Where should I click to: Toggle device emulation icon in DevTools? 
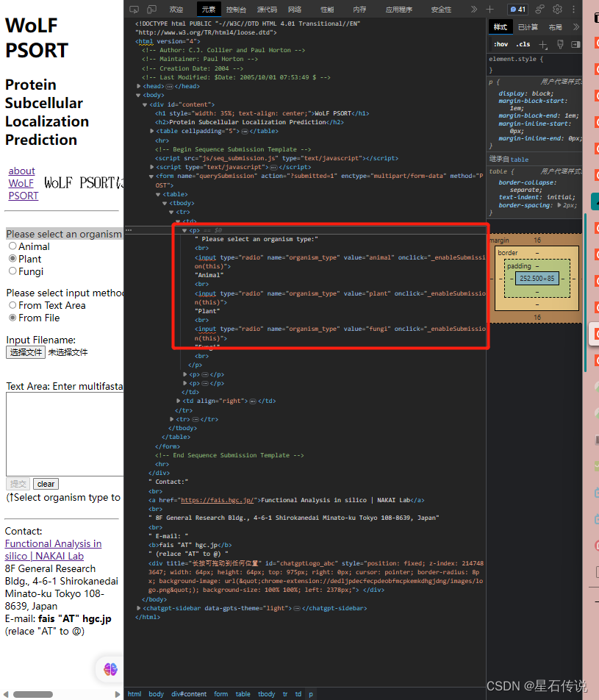click(151, 10)
